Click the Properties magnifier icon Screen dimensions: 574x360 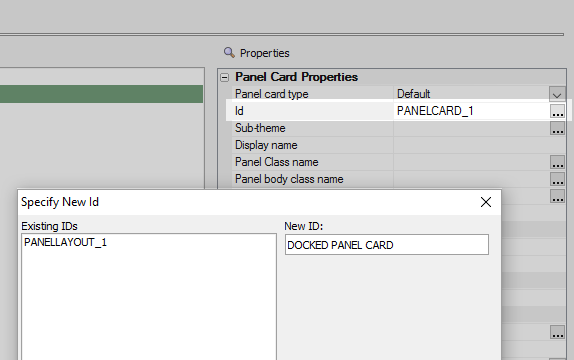(x=229, y=53)
